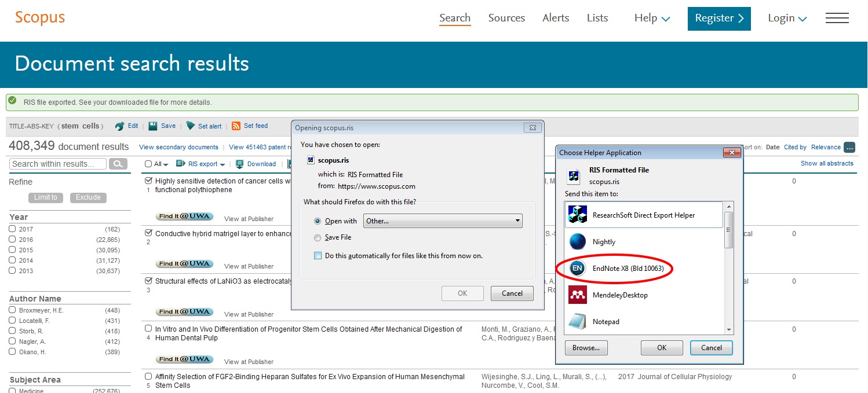Click View secondary documents link
The width and height of the screenshot is (868, 393).
point(178,147)
